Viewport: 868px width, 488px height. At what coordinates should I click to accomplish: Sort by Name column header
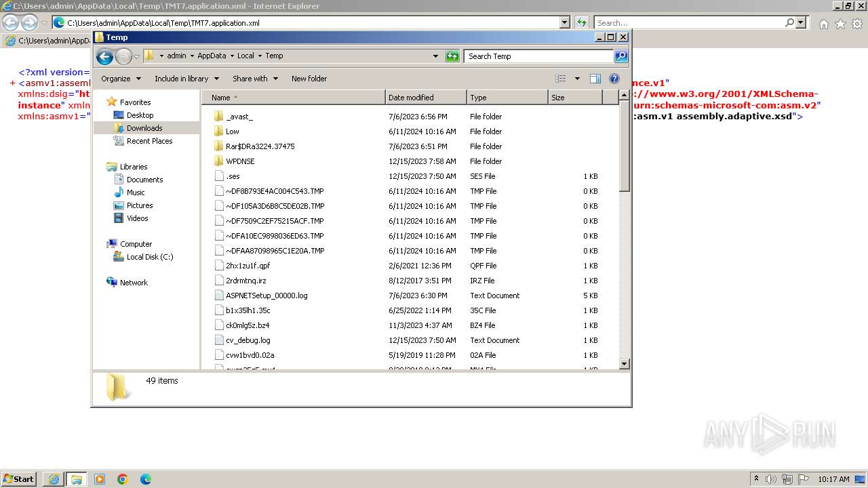(294, 98)
